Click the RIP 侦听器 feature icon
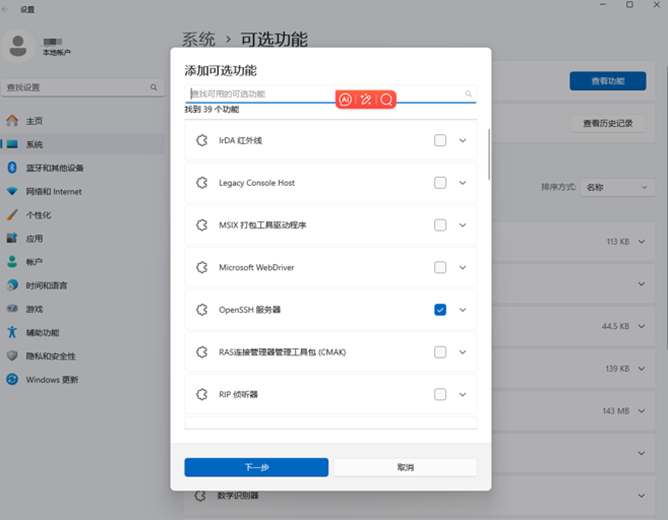The image size is (668, 520). coord(202,394)
